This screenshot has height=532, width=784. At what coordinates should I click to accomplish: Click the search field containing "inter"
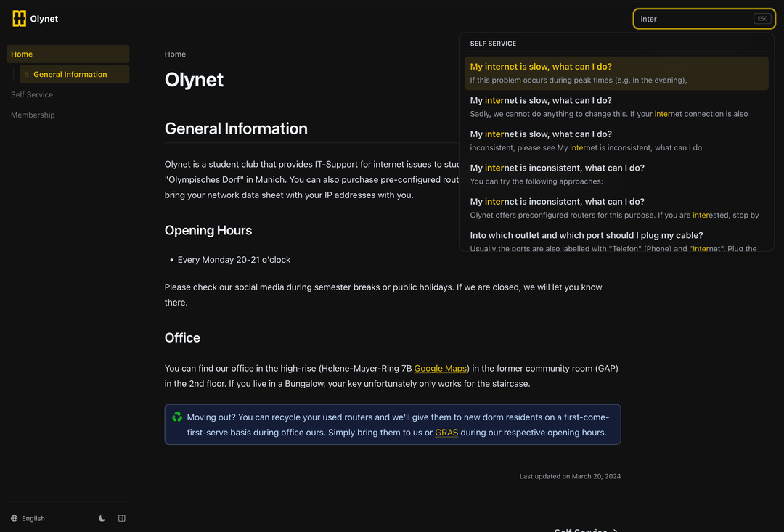(704, 19)
